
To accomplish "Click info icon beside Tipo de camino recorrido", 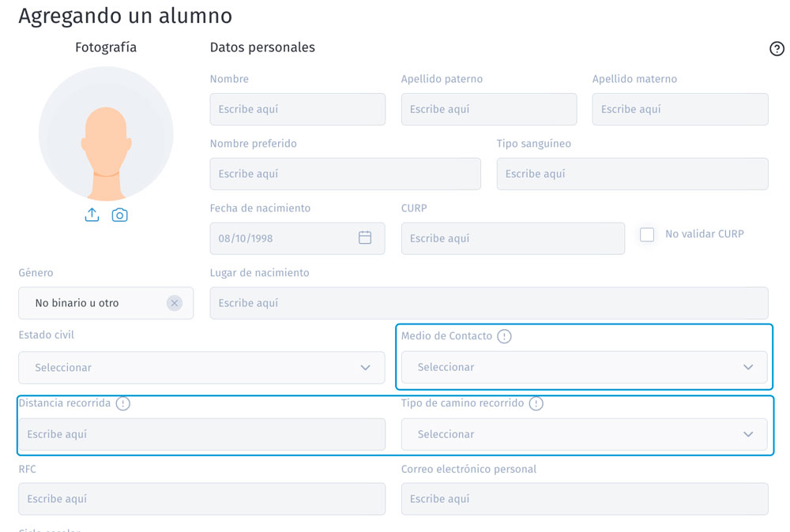I will pos(536,403).
